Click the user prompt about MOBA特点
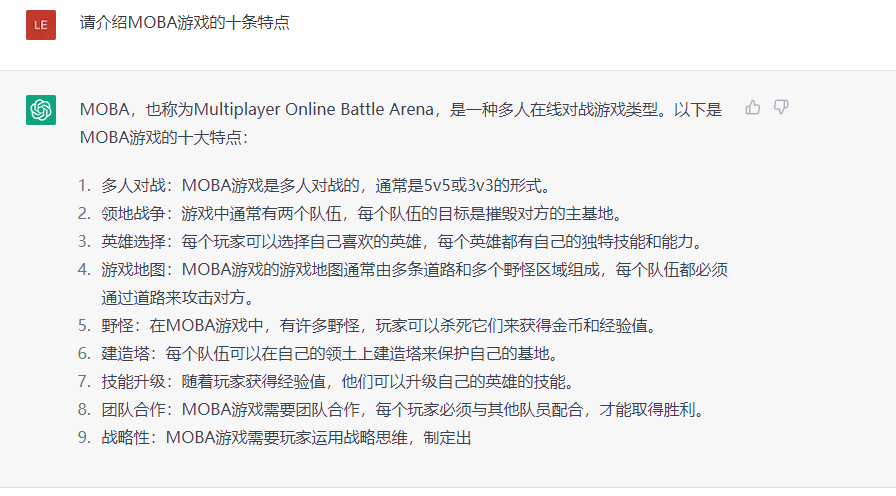896x496 pixels. click(x=185, y=22)
